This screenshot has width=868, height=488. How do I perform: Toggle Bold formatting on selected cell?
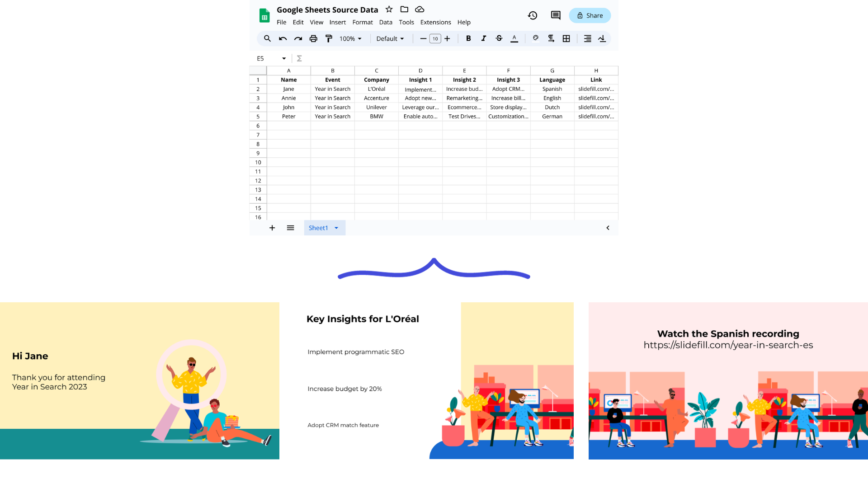click(468, 38)
